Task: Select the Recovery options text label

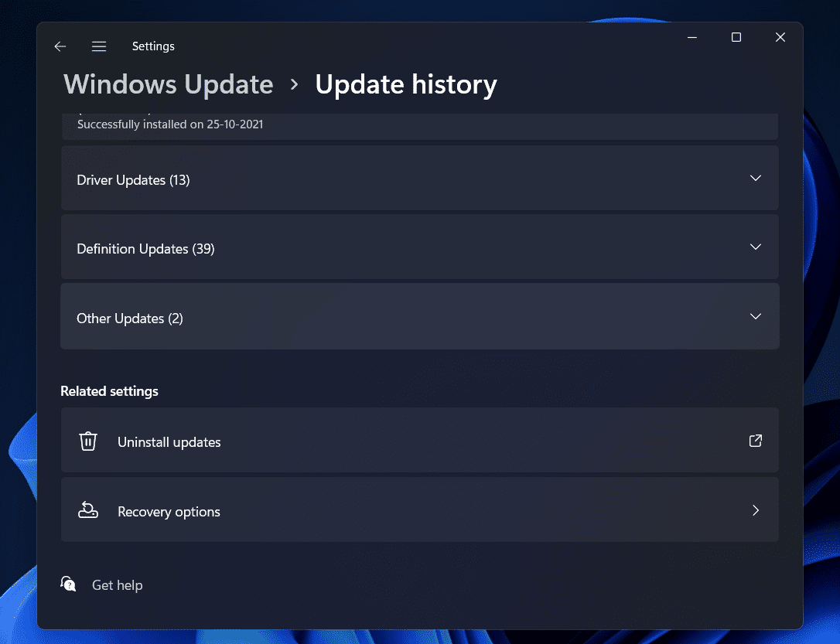Action: (169, 512)
